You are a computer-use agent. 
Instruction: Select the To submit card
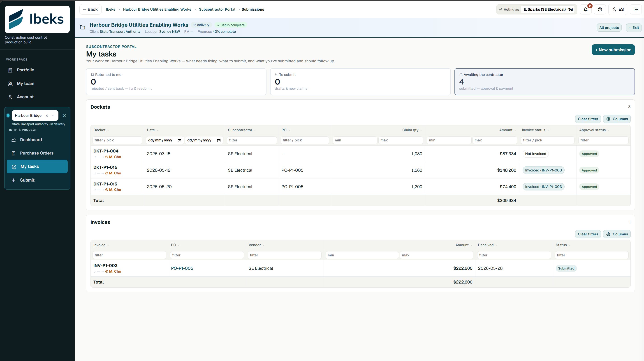pos(360,82)
